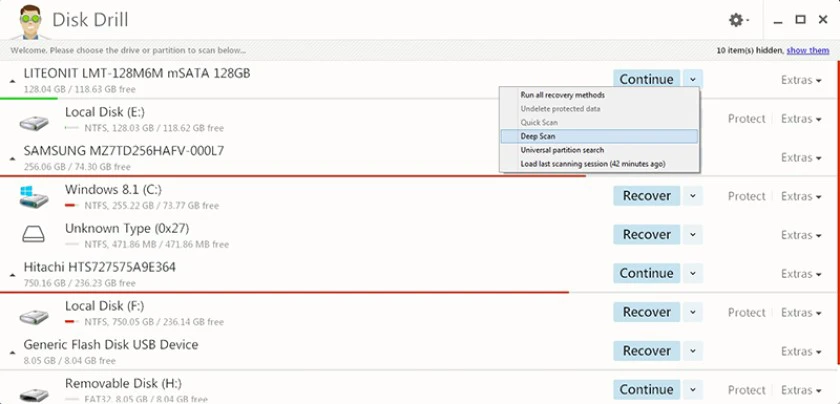Click Continue for the LITEONIT drive
The image size is (840, 404).
(x=647, y=79)
